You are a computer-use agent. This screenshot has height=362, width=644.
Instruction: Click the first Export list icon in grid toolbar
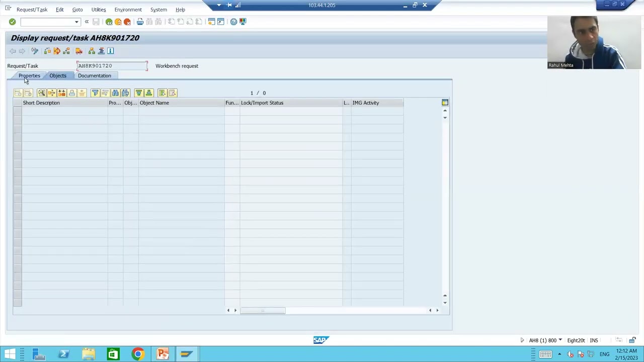point(162,93)
